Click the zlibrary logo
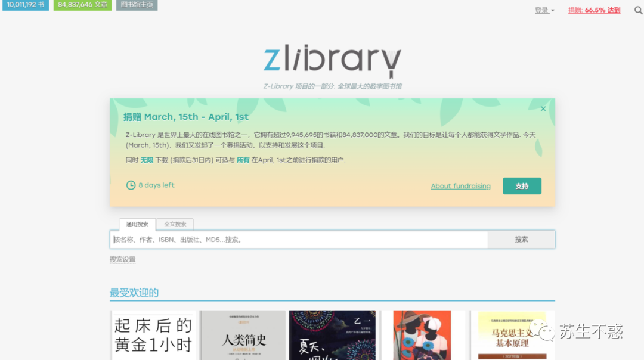 click(332, 61)
